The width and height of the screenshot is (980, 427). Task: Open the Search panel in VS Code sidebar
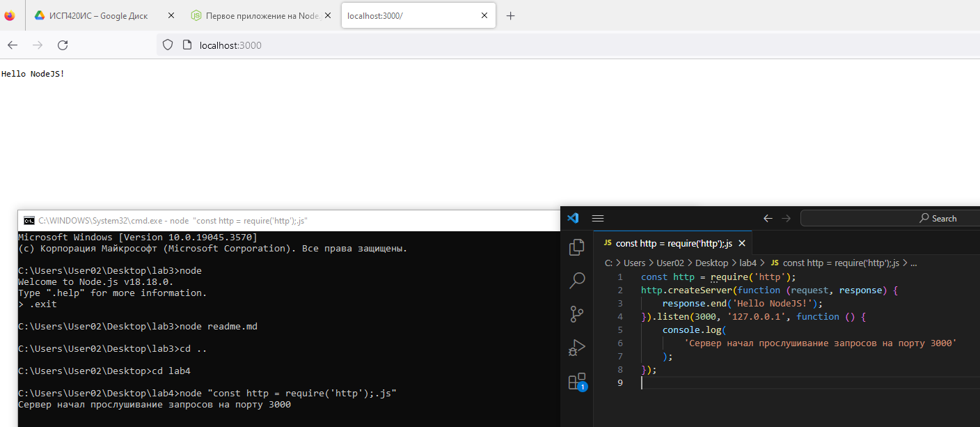tap(576, 281)
